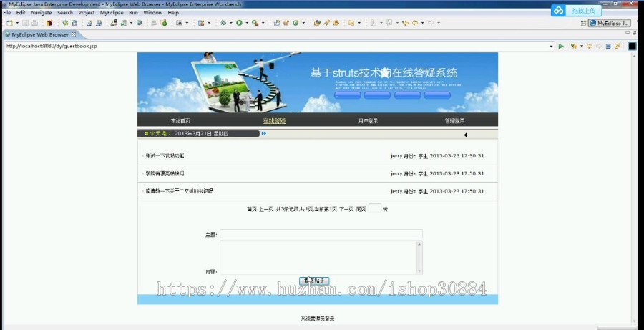Viewport: 644px width, 330px height.
Task: Click the yellow Back navigation arrow in main toolbar
Action: click(x=415, y=23)
